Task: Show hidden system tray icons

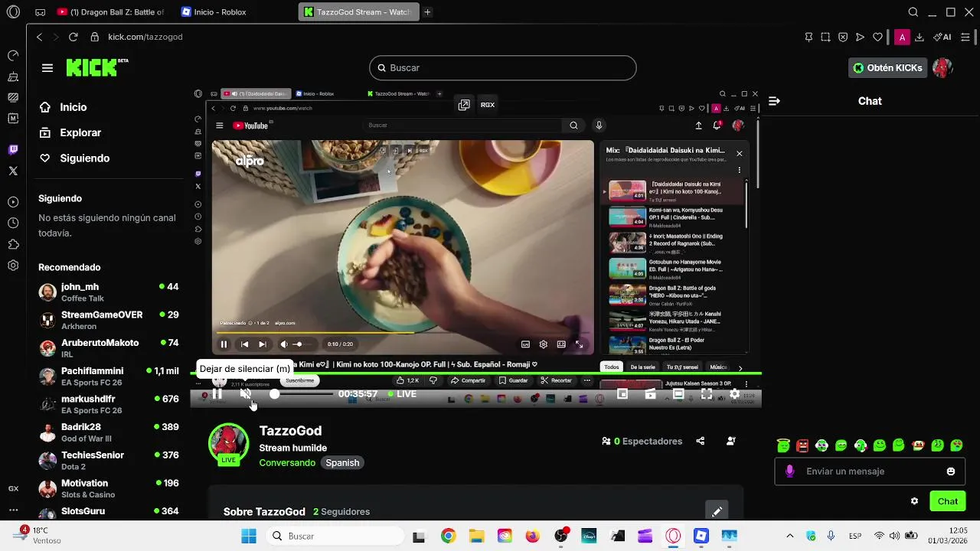Action: [x=790, y=536]
